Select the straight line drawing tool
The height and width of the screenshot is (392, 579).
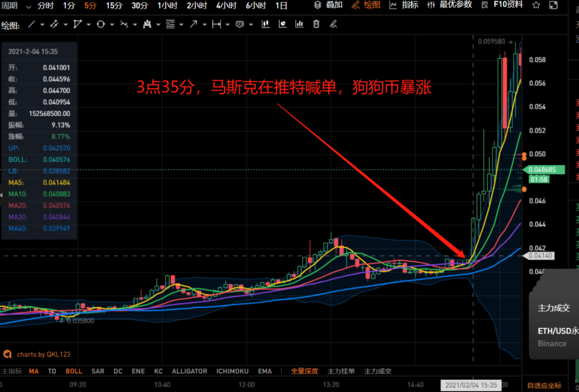tap(32, 24)
